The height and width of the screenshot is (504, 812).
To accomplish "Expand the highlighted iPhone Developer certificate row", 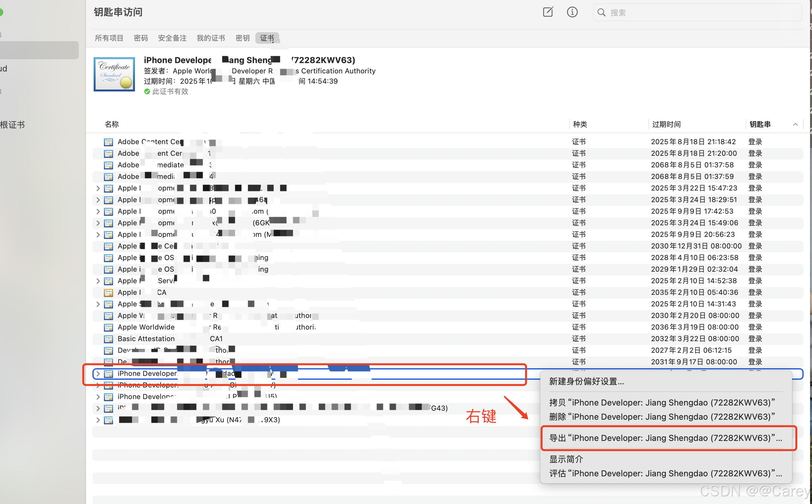I will [x=98, y=374].
